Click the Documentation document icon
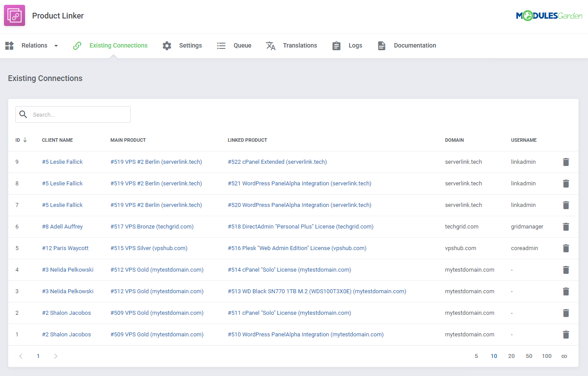 (x=381, y=45)
